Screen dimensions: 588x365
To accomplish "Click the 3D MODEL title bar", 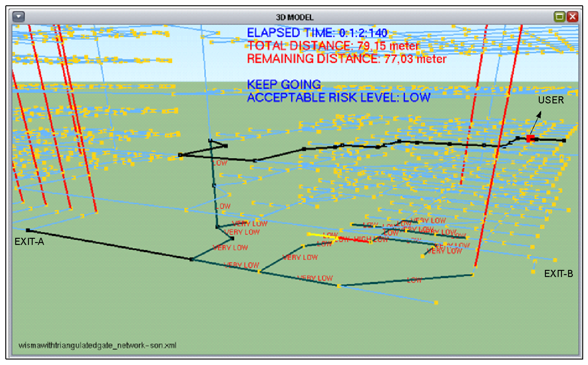I will (x=294, y=17).
